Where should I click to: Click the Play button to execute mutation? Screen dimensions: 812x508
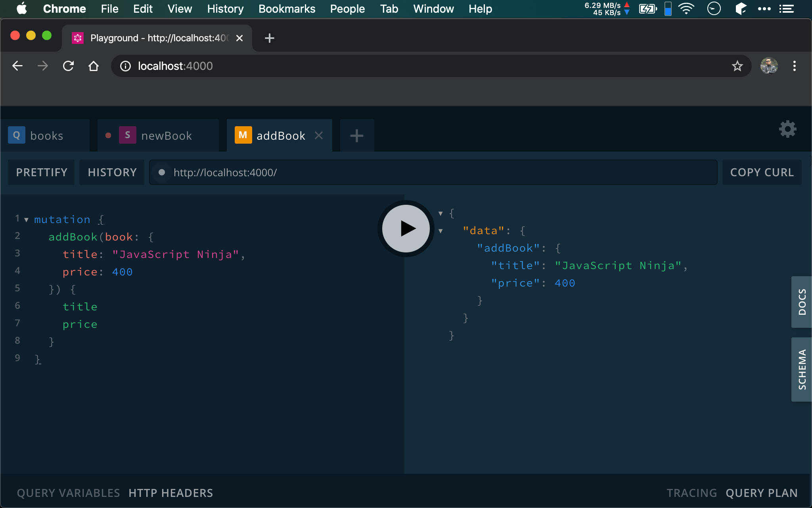tap(406, 228)
